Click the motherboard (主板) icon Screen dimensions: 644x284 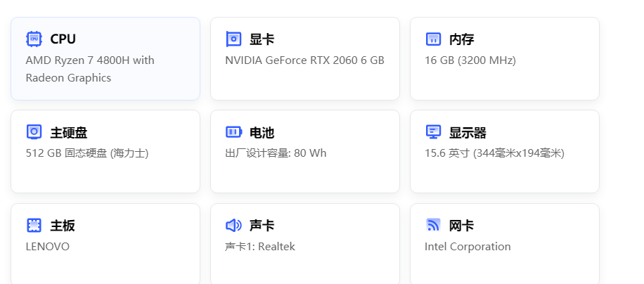click(x=34, y=225)
